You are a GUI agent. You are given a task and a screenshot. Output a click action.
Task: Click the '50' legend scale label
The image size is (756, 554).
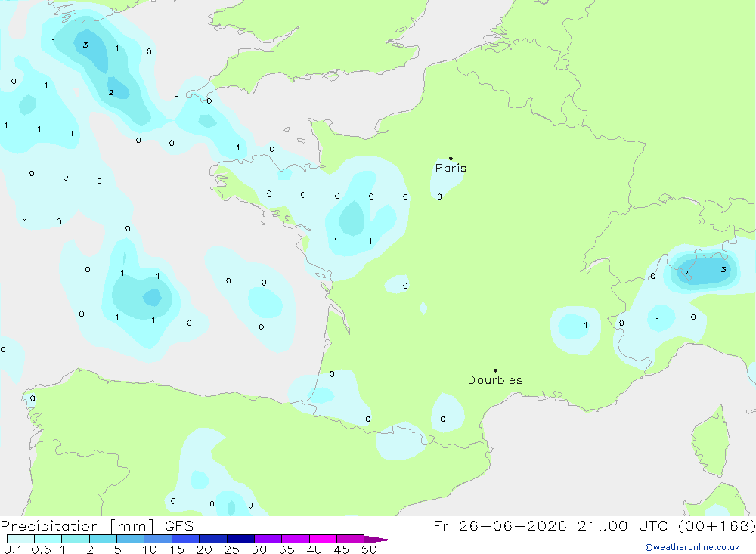(369, 549)
